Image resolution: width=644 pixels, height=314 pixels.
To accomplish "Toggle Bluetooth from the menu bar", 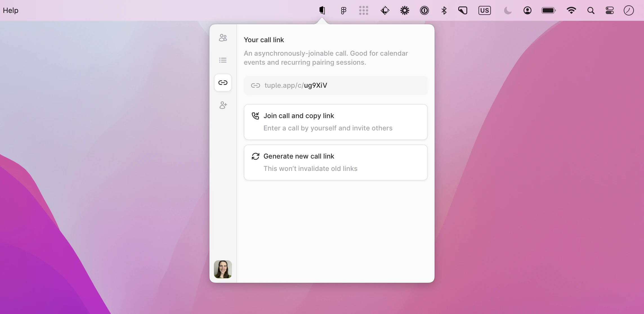I will 444,10.
